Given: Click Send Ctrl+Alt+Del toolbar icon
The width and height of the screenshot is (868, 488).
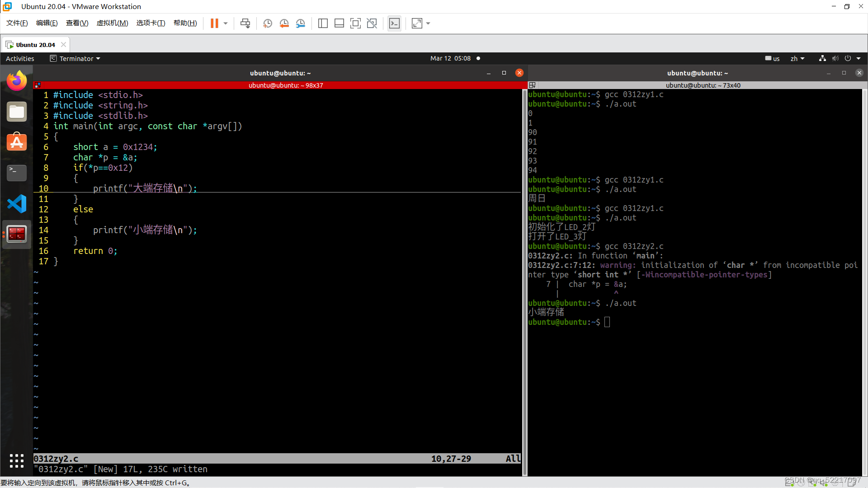Looking at the screenshot, I should click(x=245, y=23).
